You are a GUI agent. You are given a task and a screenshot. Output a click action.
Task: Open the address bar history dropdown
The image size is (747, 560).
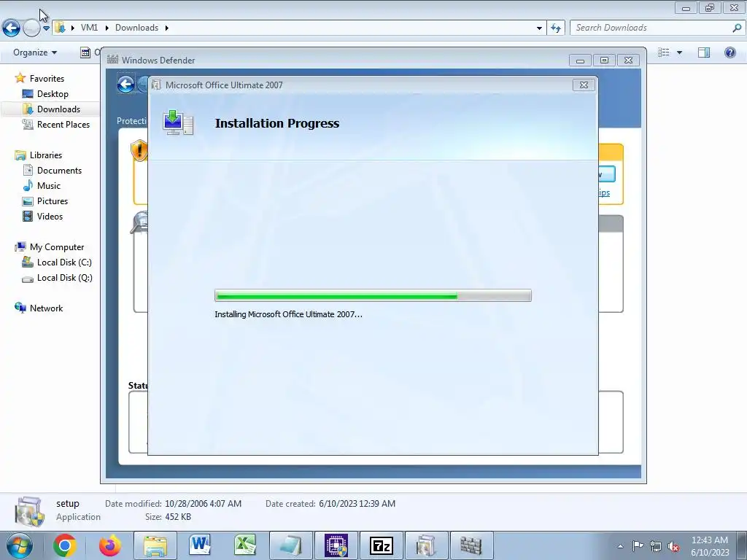(539, 28)
